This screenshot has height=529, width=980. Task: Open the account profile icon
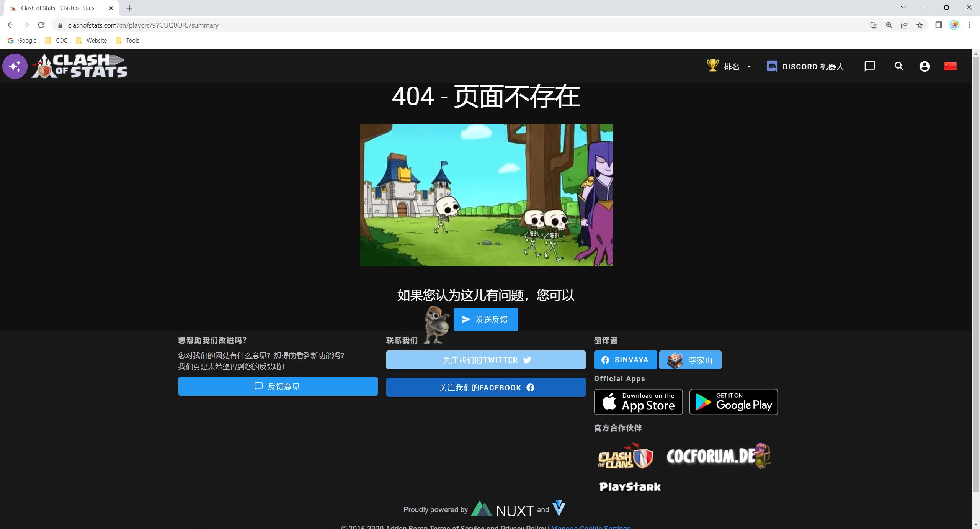(x=924, y=66)
